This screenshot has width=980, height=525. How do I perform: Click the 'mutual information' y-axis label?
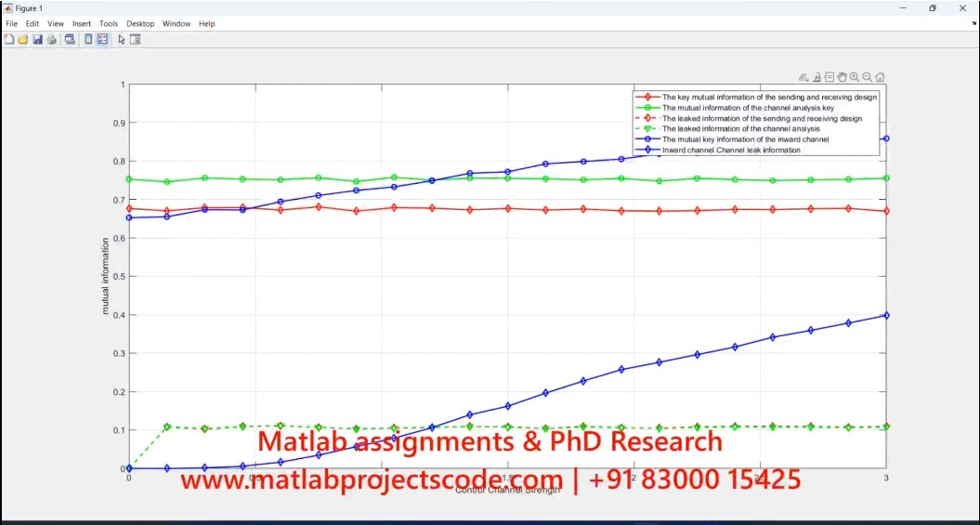pos(106,276)
